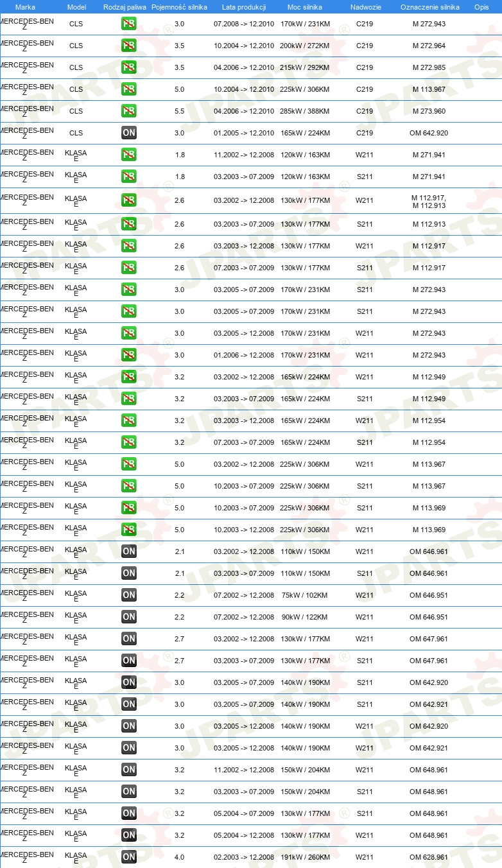The height and width of the screenshot is (868, 502).
Task: Click petrol icon in CLS 285kW / 388KM row
Action: 129,111
